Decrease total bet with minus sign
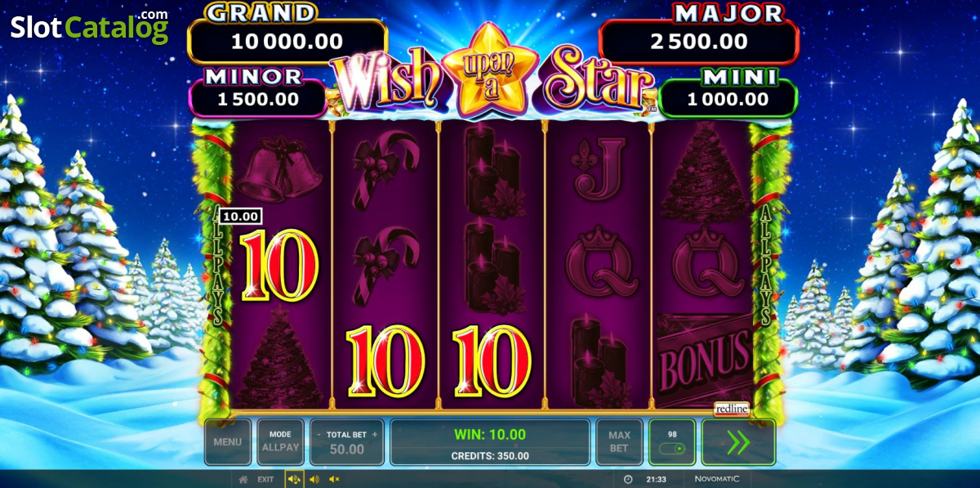 pyautogui.click(x=318, y=435)
